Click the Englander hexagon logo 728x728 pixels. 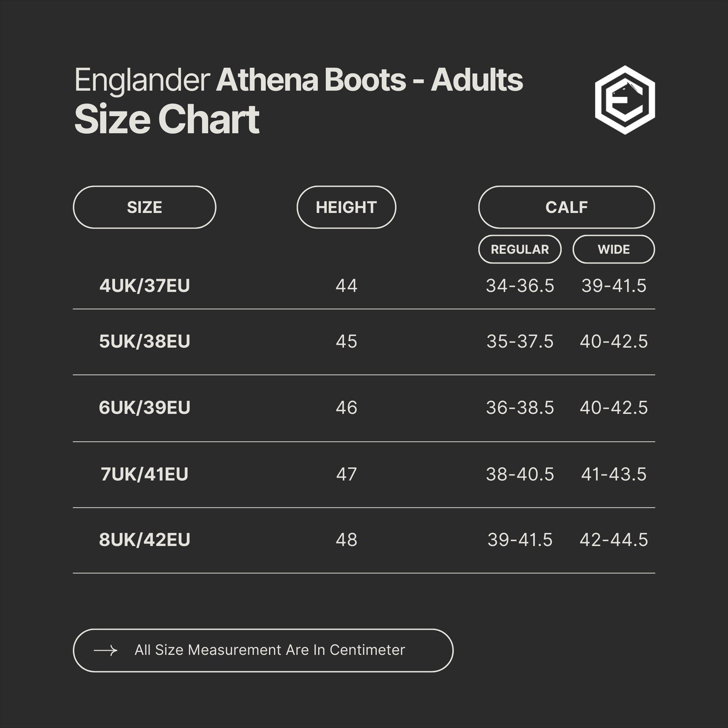pyautogui.click(x=625, y=100)
